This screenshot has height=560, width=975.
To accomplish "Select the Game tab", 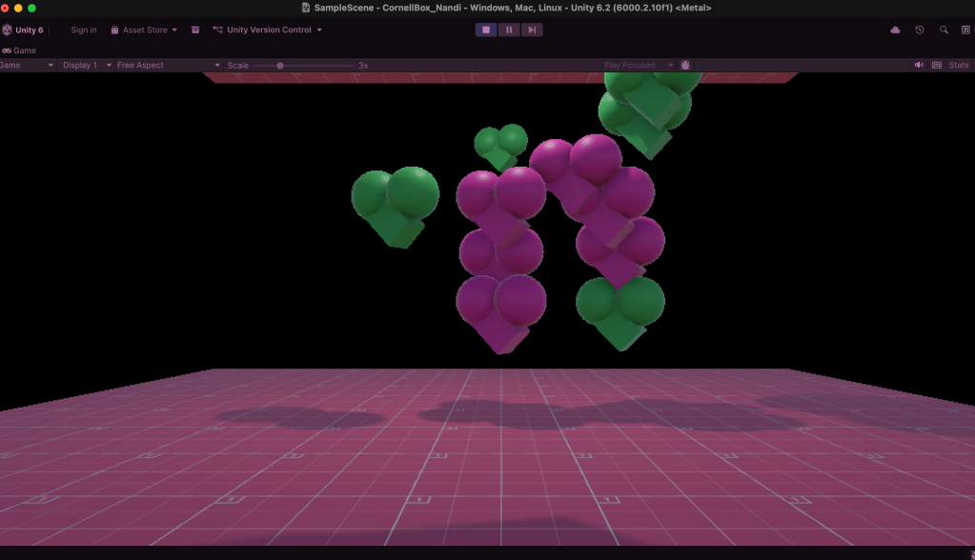I will [x=19, y=50].
